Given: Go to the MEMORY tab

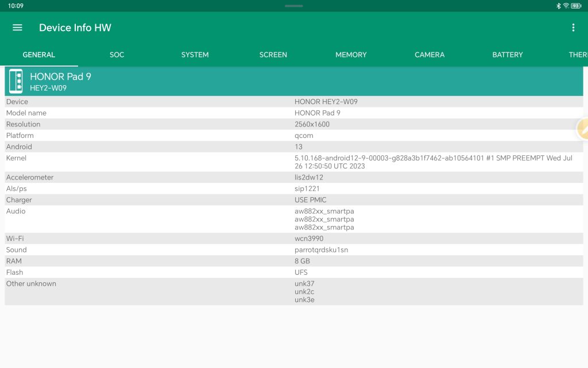Looking at the screenshot, I should [x=351, y=55].
